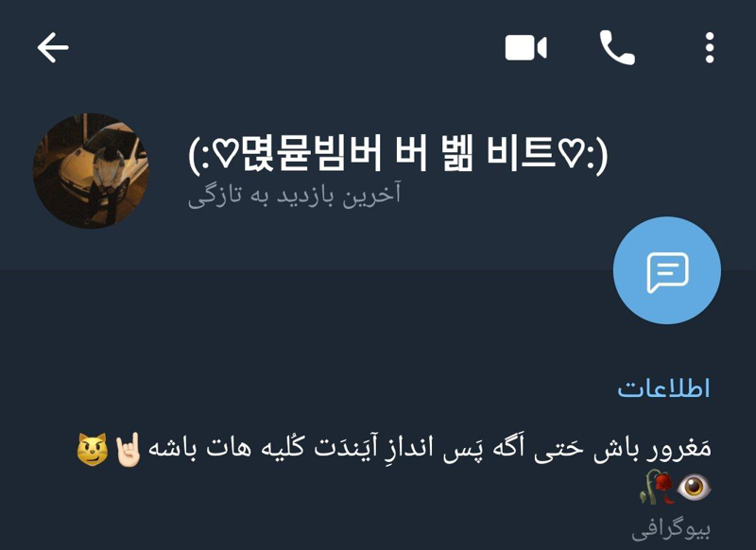Open the round profile photo

91,171
